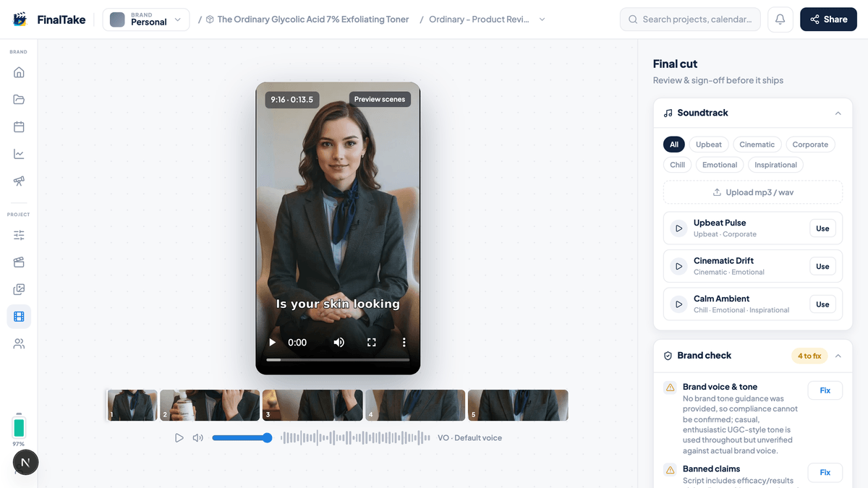This screenshot has height=488, width=868.
Task: Select the Chill soundtrack filter
Action: pyautogui.click(x=678, y=165)
